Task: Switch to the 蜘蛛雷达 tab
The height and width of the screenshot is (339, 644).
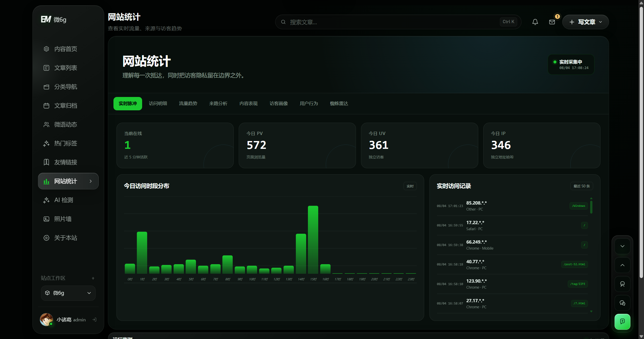Action: coord(339,104)
